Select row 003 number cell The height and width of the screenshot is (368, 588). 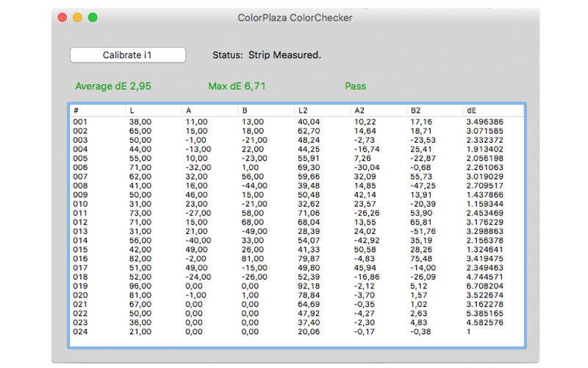point(80,140)
